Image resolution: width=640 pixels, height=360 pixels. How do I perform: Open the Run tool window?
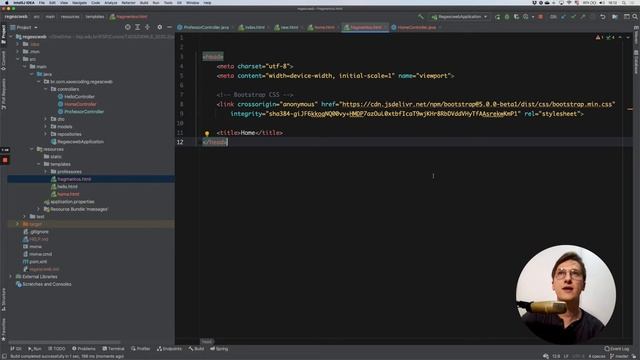point(35,349)
